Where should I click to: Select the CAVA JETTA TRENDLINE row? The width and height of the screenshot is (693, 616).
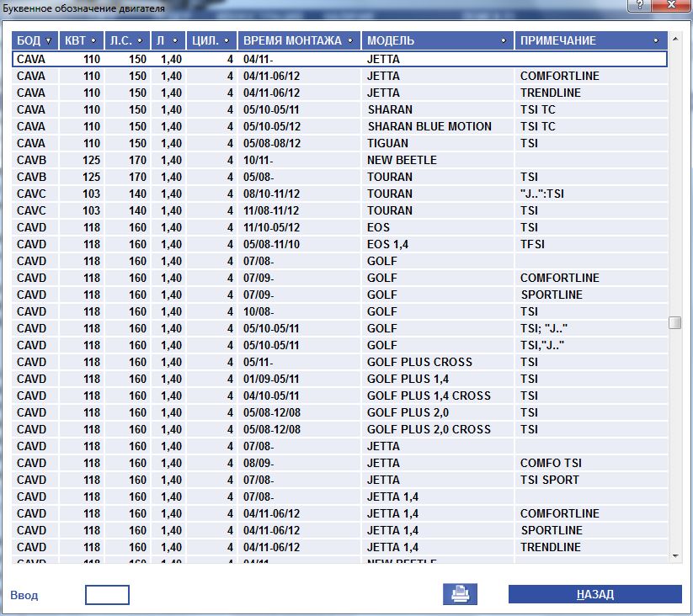(x=339, y=93)
